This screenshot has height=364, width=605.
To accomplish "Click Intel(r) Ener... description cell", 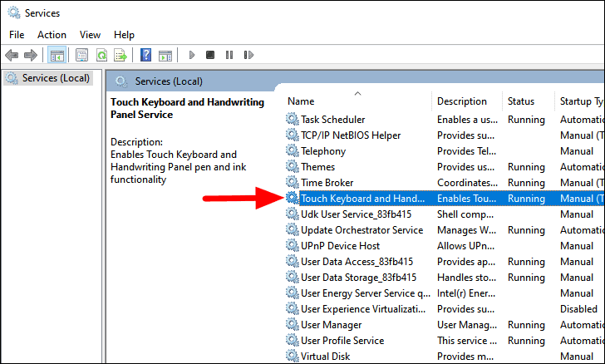I will [x=465, y=293].
